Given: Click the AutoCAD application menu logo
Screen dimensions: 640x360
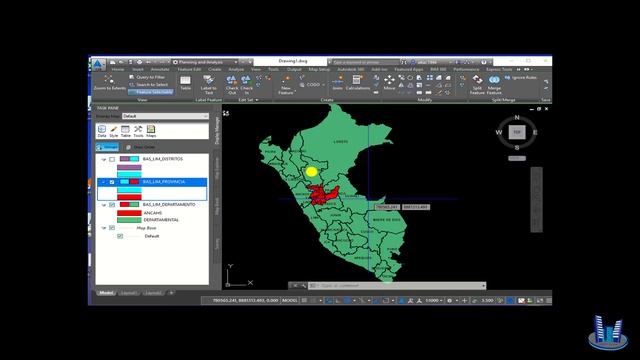Looking at the screenshot, I should click(98, 64).
